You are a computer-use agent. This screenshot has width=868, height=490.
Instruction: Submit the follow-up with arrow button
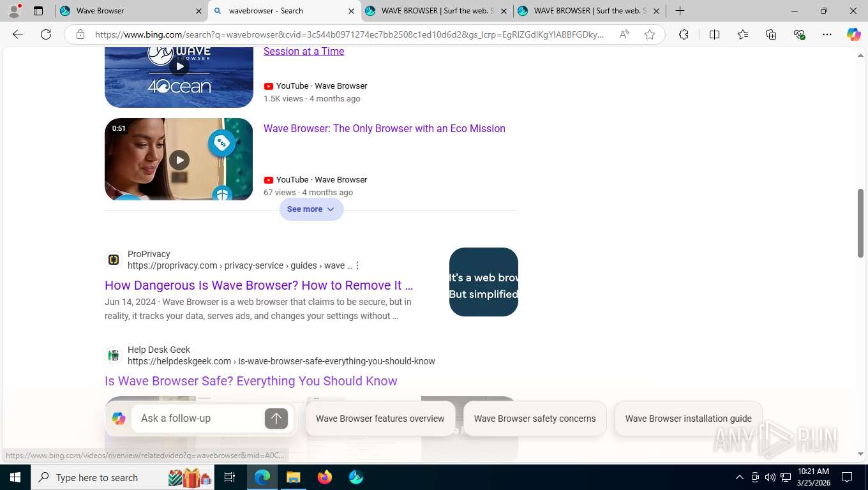[x=276, y=419]
